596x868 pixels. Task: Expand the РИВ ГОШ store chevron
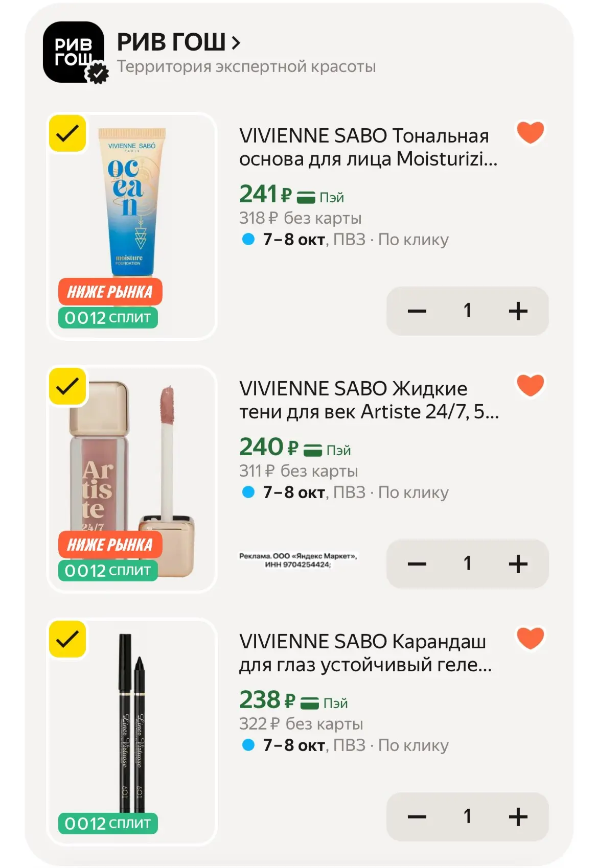(236, 43)
